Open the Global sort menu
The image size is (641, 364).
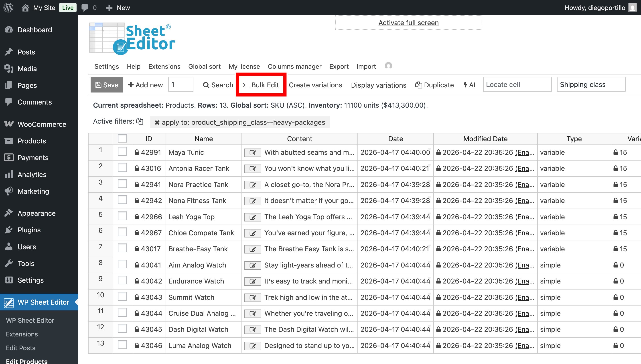(x=204, y=66)
